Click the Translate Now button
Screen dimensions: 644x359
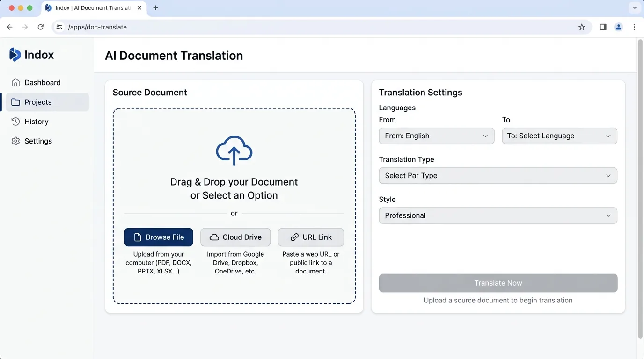(x=498, y=283)
